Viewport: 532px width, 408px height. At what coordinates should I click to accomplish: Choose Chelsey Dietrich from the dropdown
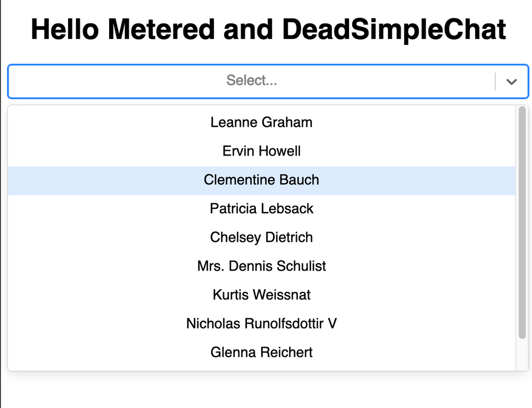pos(261,238)
